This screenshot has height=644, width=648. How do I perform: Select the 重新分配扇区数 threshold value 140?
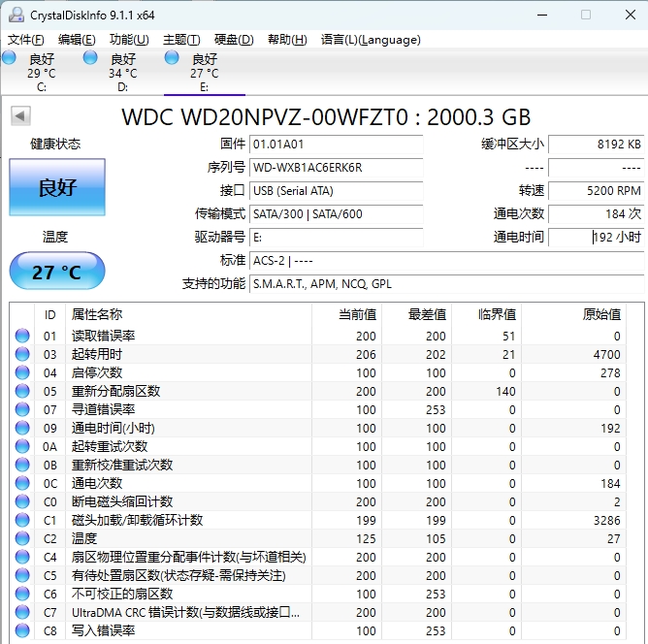[x=505, y=391]
